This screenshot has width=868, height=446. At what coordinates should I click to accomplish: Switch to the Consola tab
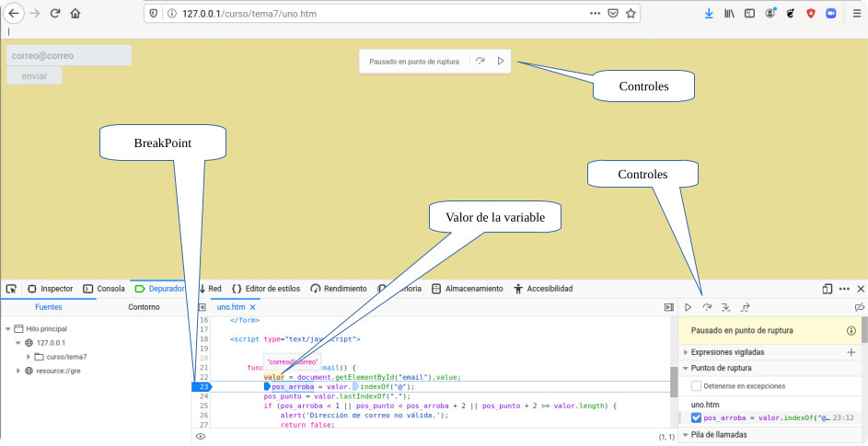104,289
